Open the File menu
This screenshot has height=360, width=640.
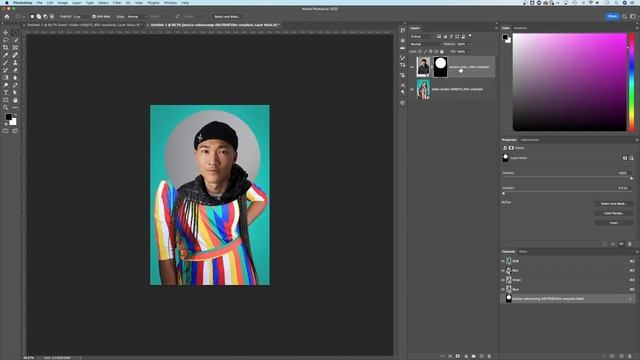coord(40,2)
